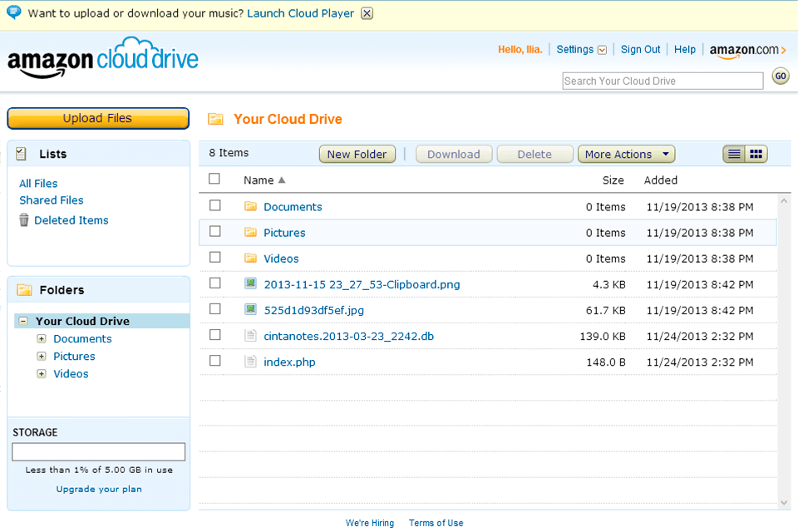The image size is (798, 532).
Task: Click the storage usage bar
Action: tap(98, 451)
